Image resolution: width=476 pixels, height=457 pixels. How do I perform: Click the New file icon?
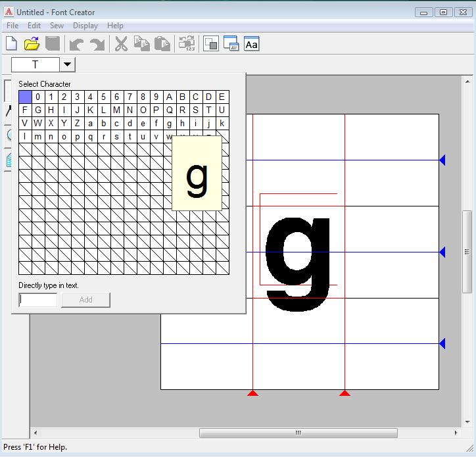click(x=12, y=43)
